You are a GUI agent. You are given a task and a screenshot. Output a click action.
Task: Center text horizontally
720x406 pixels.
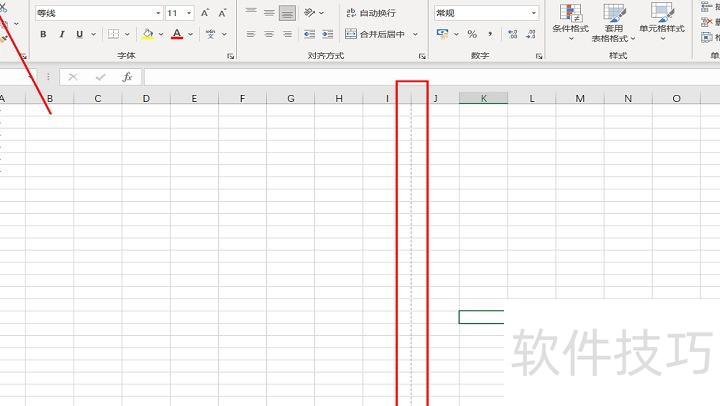point(269,34)
